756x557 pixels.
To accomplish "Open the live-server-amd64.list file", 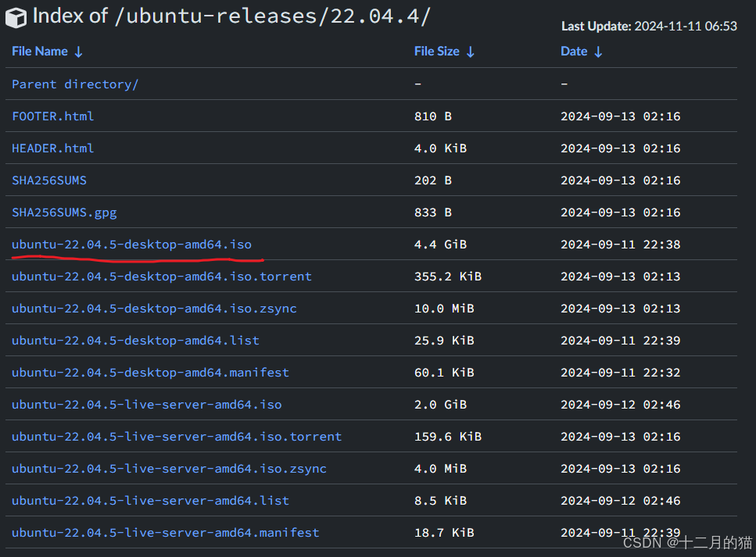I will coord(150,501).
